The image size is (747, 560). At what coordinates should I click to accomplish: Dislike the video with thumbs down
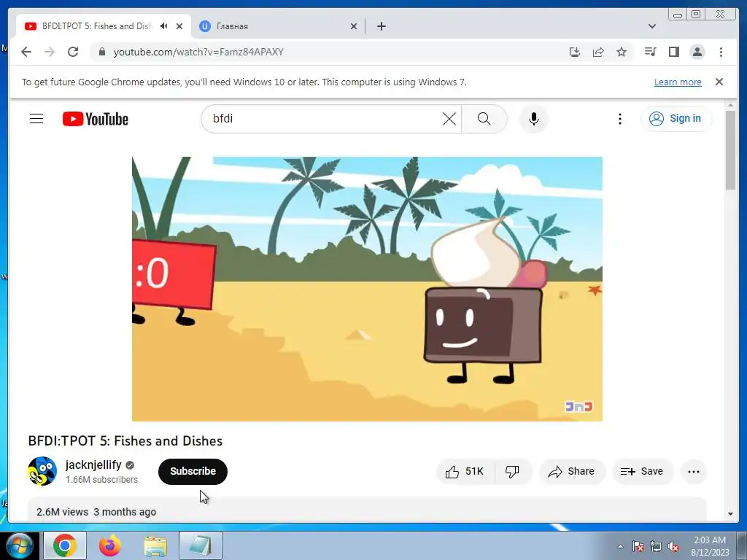coord(513,472)
